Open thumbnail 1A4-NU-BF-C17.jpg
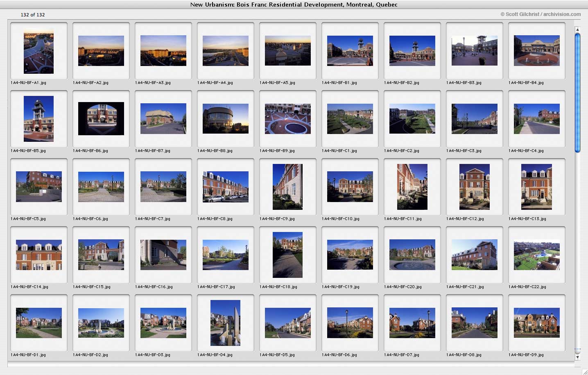588x375 pixels. tap(226, 255)
